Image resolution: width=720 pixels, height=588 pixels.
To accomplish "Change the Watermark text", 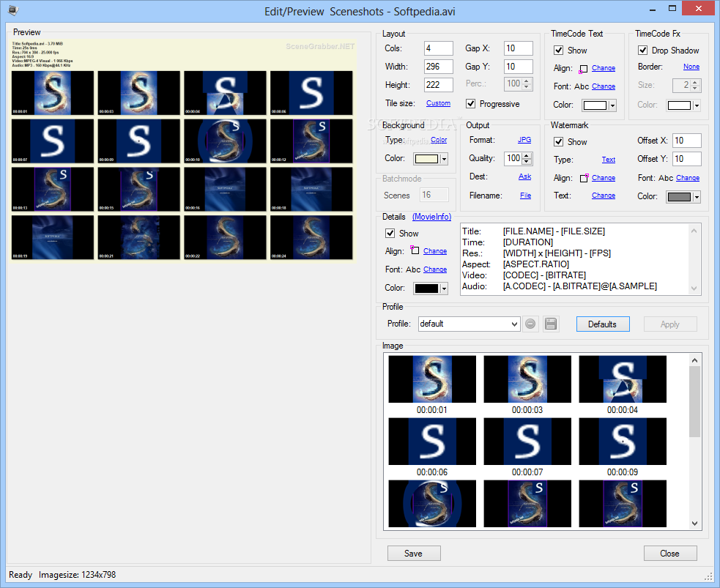I will pos(604,196).
